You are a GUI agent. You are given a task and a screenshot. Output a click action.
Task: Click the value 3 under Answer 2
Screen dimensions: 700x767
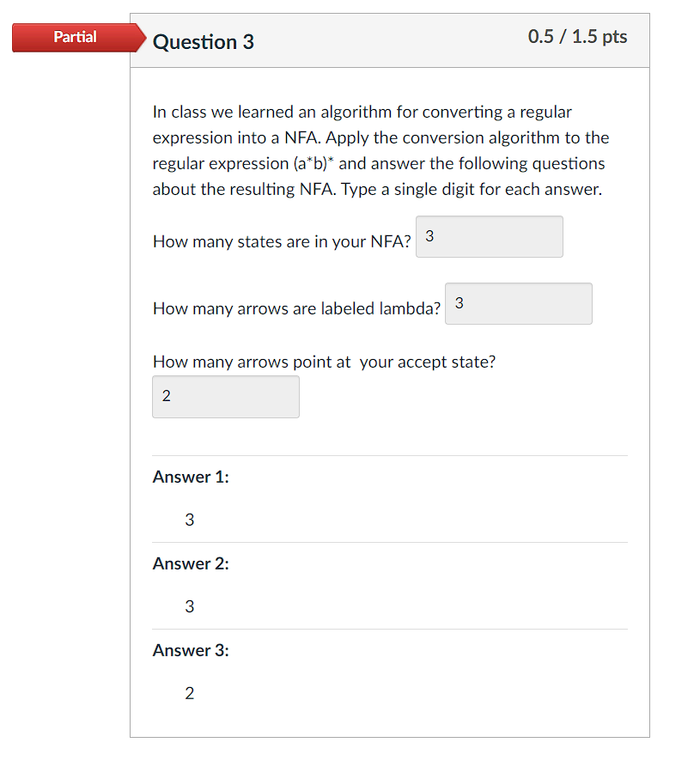[x=189, y=606]
